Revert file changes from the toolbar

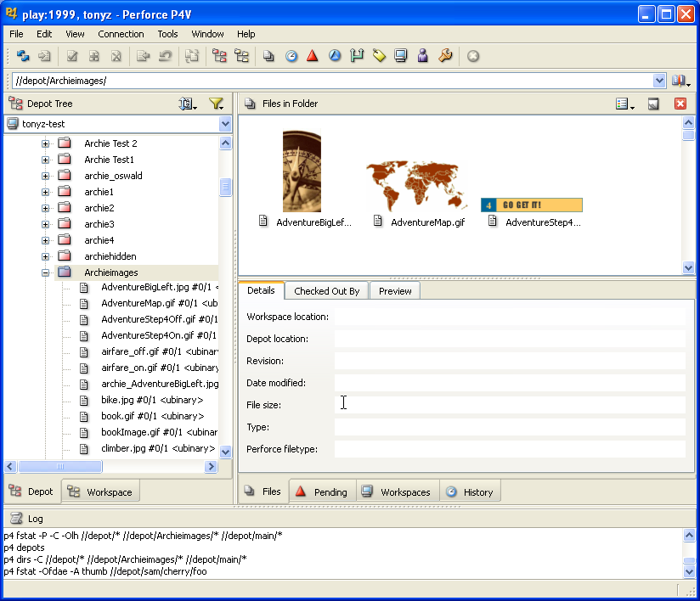[x=167, y=56]
